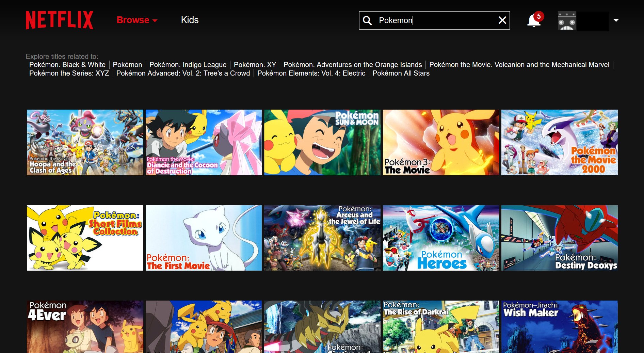This screenshot has height=353, width=644.
Task: Explore the related title Pokémon
Action: pyautogui.click(x=127, y=65)
